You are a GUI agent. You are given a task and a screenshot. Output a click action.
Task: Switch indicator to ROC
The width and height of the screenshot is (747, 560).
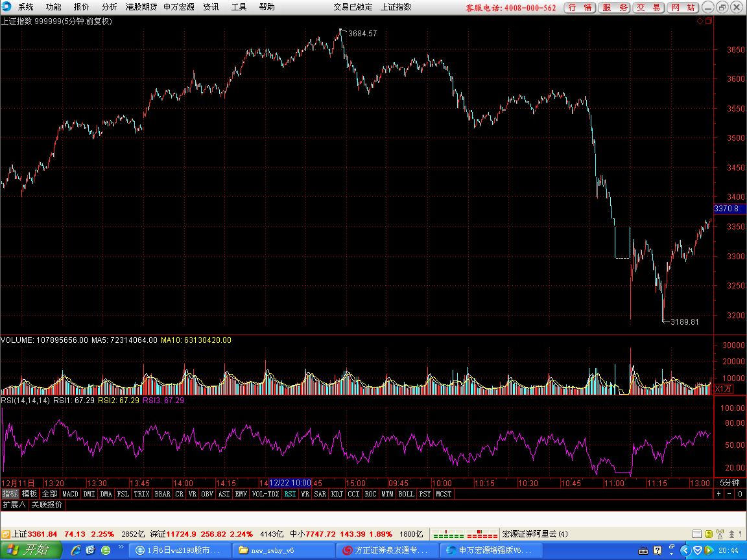(x=371, y=494)
